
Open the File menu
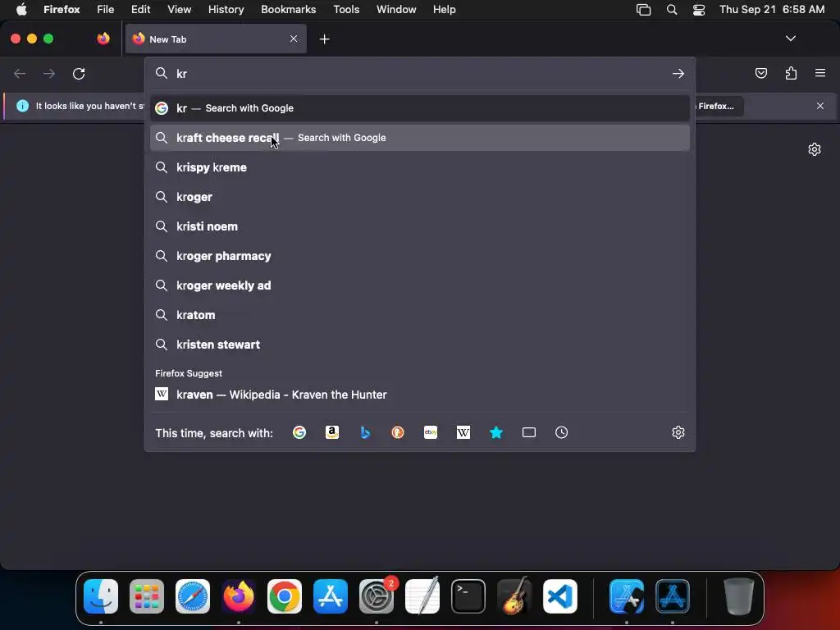coord(106,9)
